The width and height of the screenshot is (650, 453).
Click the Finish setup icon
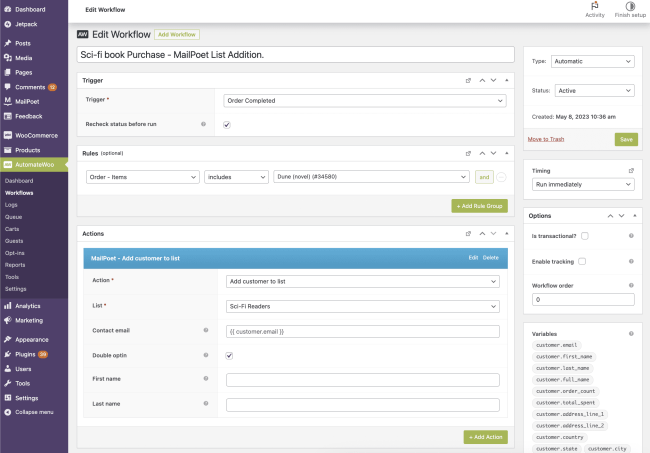tap(630, 7)
